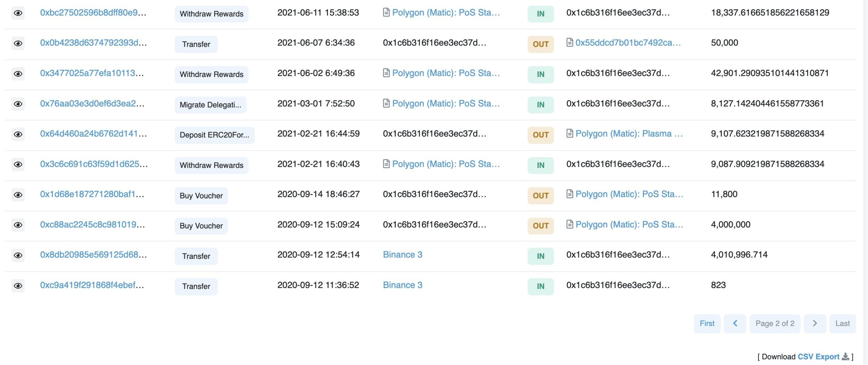The height and width of the screenshot is (365, 868).
Task: Click the next page right chevron
Action: (x=814, y=324)
